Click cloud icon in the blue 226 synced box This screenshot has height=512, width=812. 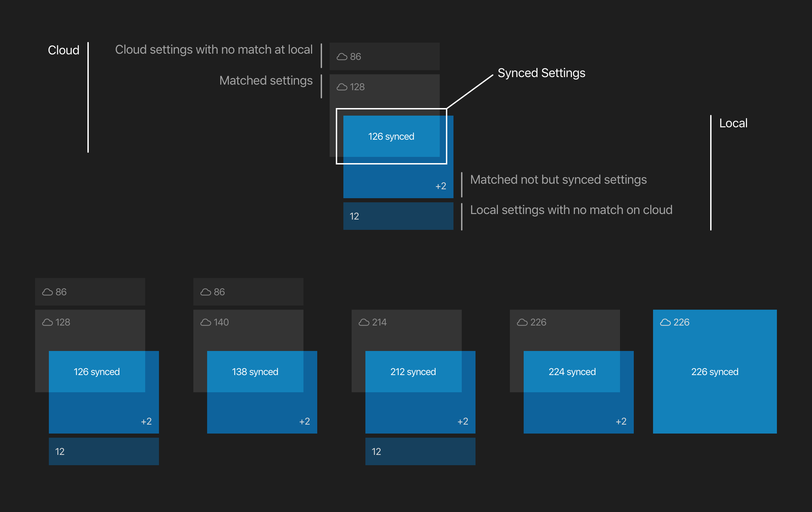[665, 322]
